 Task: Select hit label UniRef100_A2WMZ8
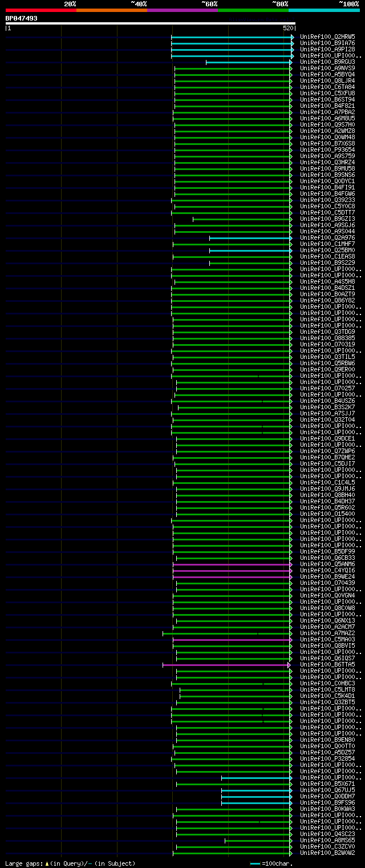pos(327,131)
